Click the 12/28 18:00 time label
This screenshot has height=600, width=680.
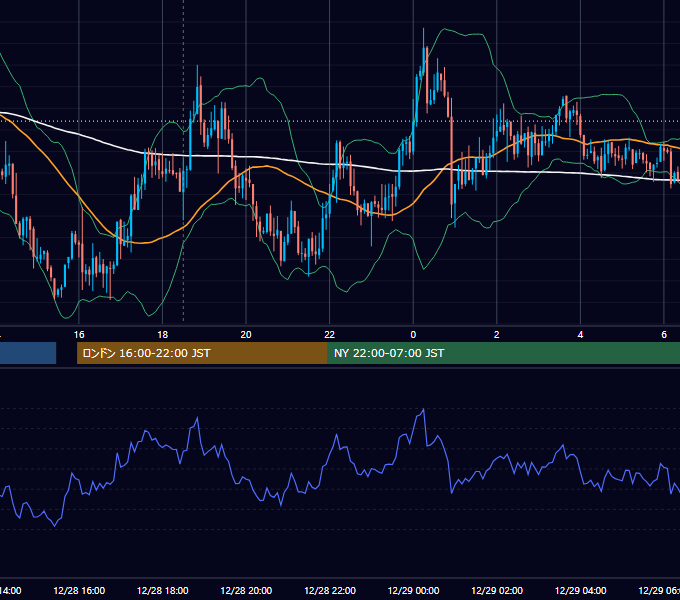coord(163,590)
